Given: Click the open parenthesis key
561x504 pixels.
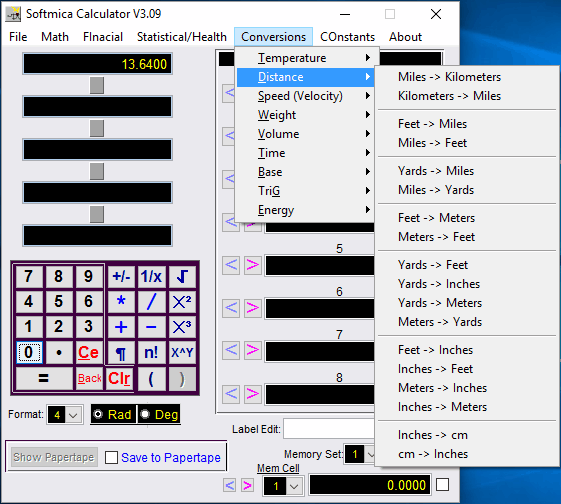Looking at the screenshot, I should pyautogui.click(x=151, y=378).
